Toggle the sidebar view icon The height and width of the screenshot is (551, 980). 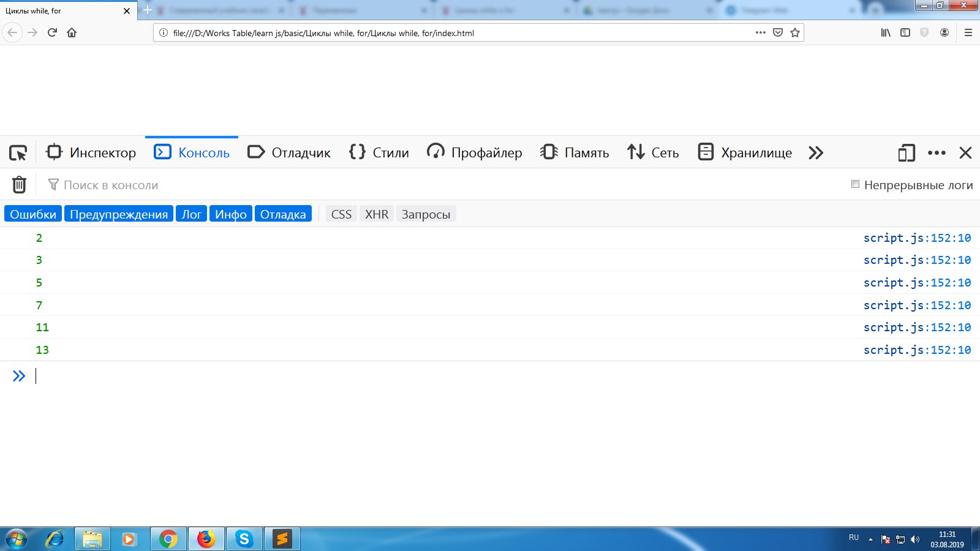(905, 32)
